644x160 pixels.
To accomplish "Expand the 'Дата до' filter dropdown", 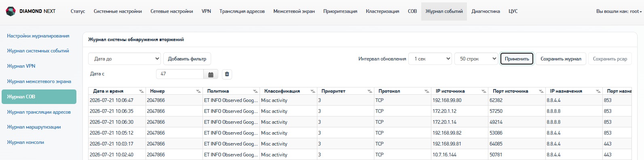I will pyautogui.click(x=125, y=59).
